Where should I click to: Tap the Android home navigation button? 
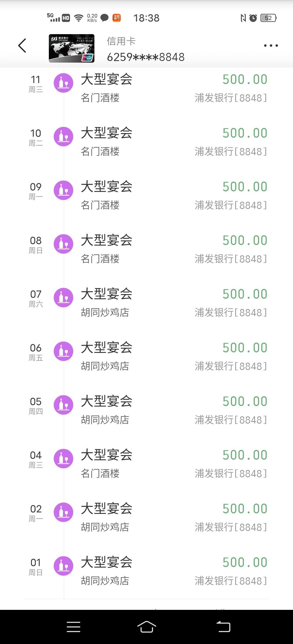pos(146,627)
